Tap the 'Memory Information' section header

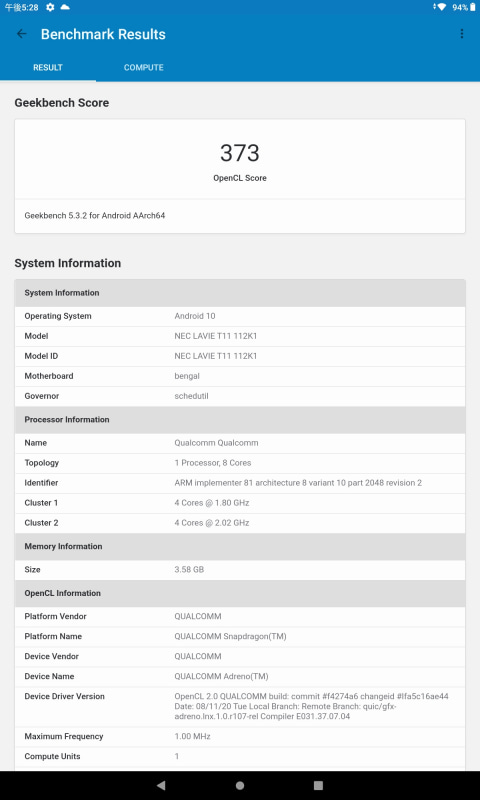240,546
